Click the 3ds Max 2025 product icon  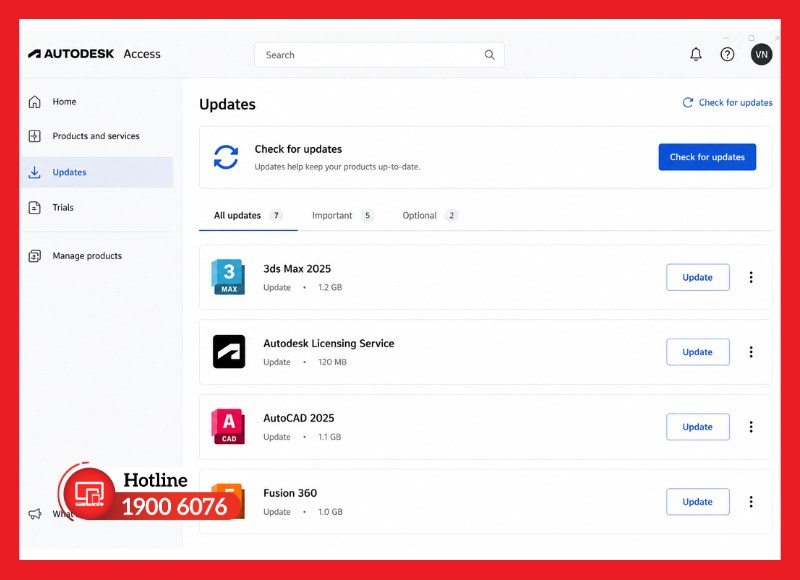point(228,277)
